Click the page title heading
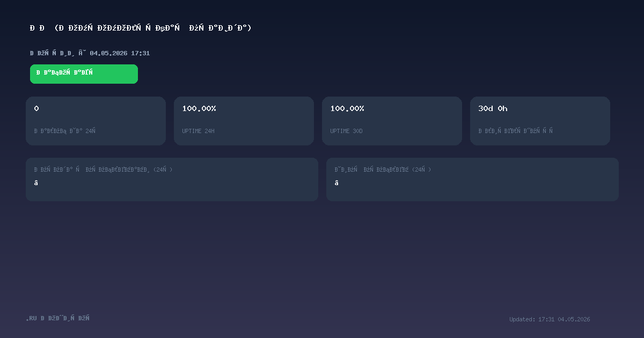Viewport: 644px width, 338px height. [141, 28]
